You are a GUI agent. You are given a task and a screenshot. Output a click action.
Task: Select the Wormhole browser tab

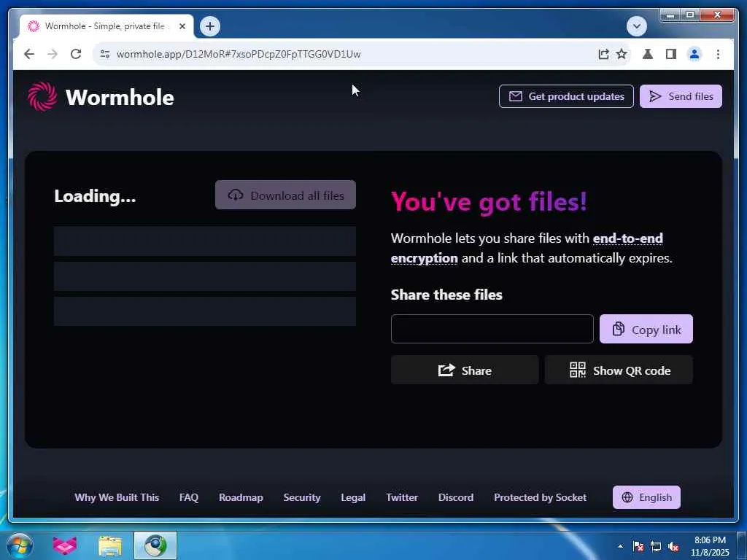coord(107,26)
